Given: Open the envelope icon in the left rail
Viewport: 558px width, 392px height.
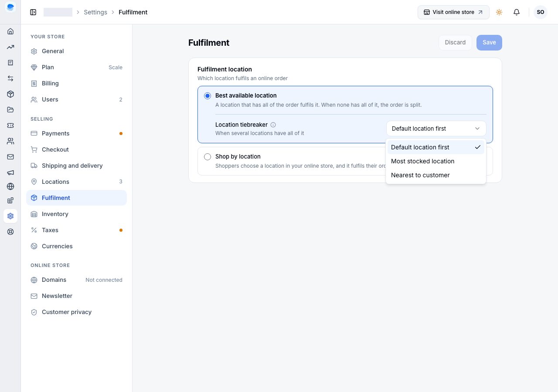Looking at the screenshot, I should 10,157.
